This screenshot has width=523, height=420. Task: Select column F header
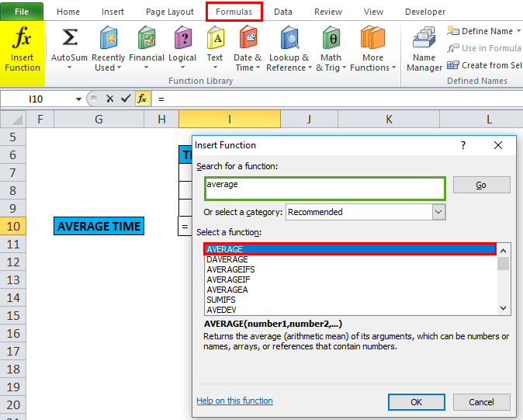tap(40, 120)
